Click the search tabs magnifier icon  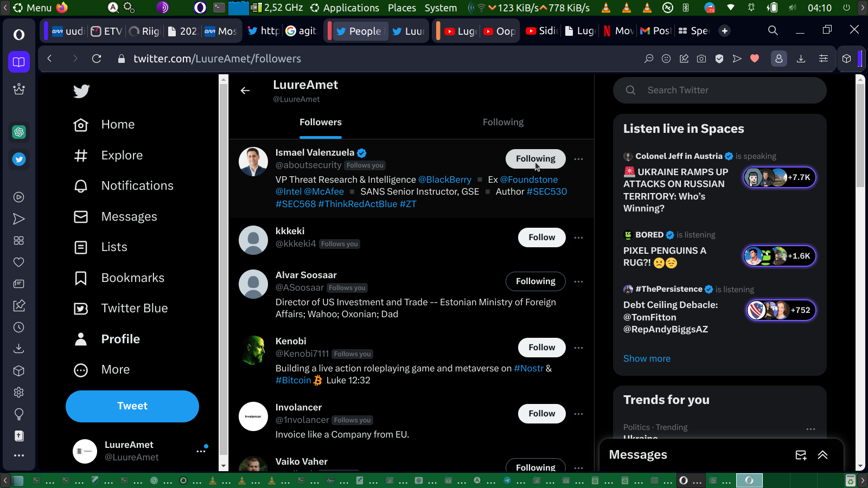tap(773, 31)
